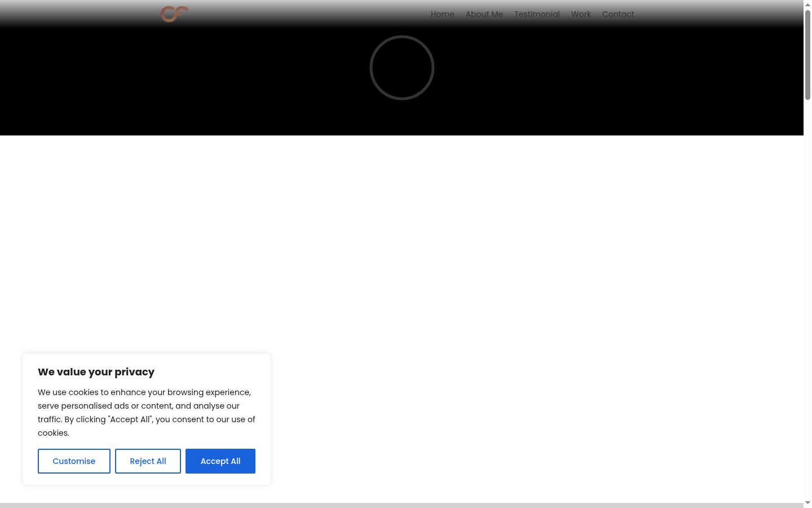Click the scrollbar down arrow

click(807, 503)
